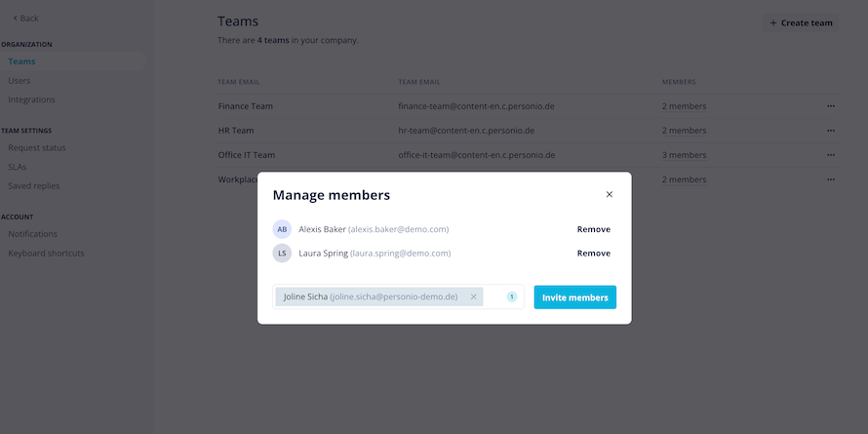
Task: Click the selected count badge in invite field
Action: [x=511, y=297]
